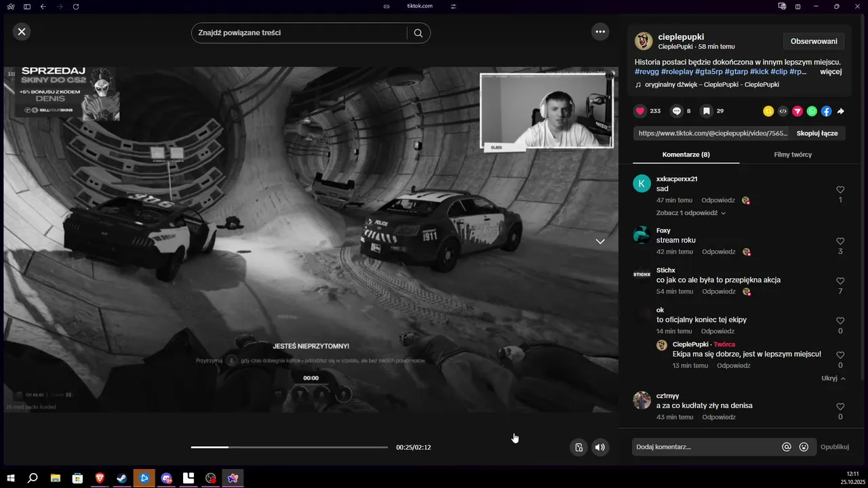Click hashtag #gta5rp

(x=709, y=71)
